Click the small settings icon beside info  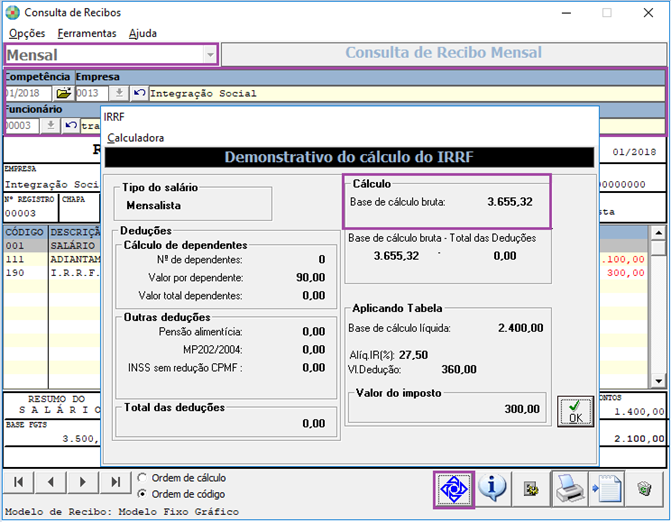click(x=531, y=489)
